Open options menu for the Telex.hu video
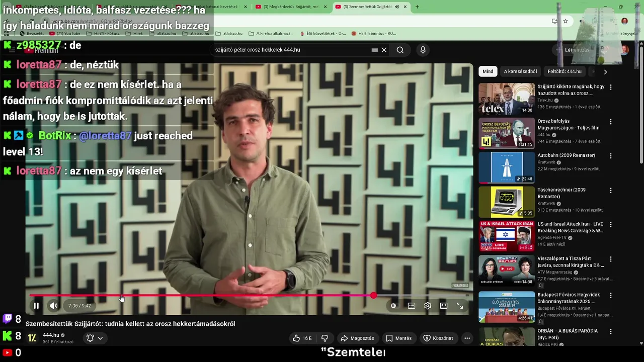This screenshot has height=362, width=644. coord(611,87)
